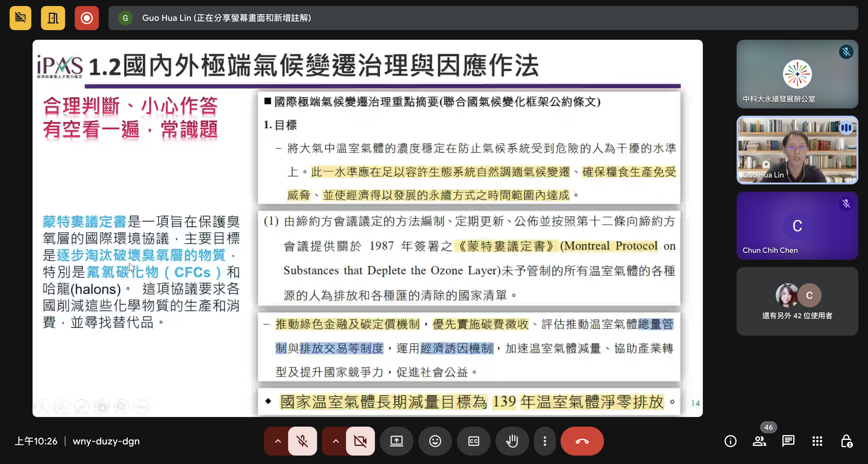Image resolution: width=868 pixels, height=464 pixels.
Task: Leave the call with red hang-up button
Action: [582, 441]
